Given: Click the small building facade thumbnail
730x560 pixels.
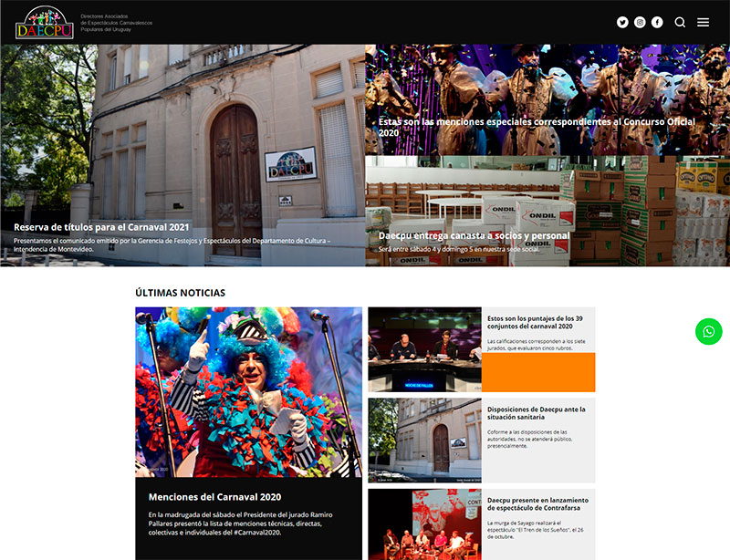Looking at the screenshot, I should [424, 441].
